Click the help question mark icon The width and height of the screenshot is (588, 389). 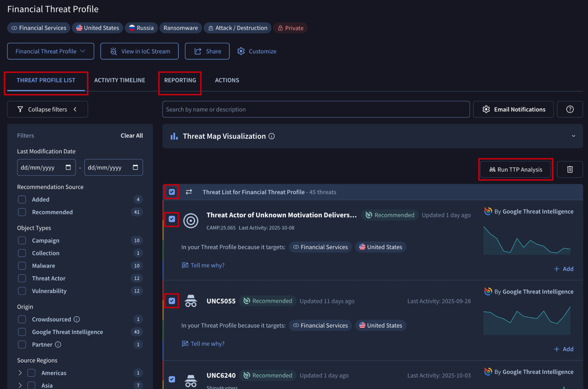point(570,109)
